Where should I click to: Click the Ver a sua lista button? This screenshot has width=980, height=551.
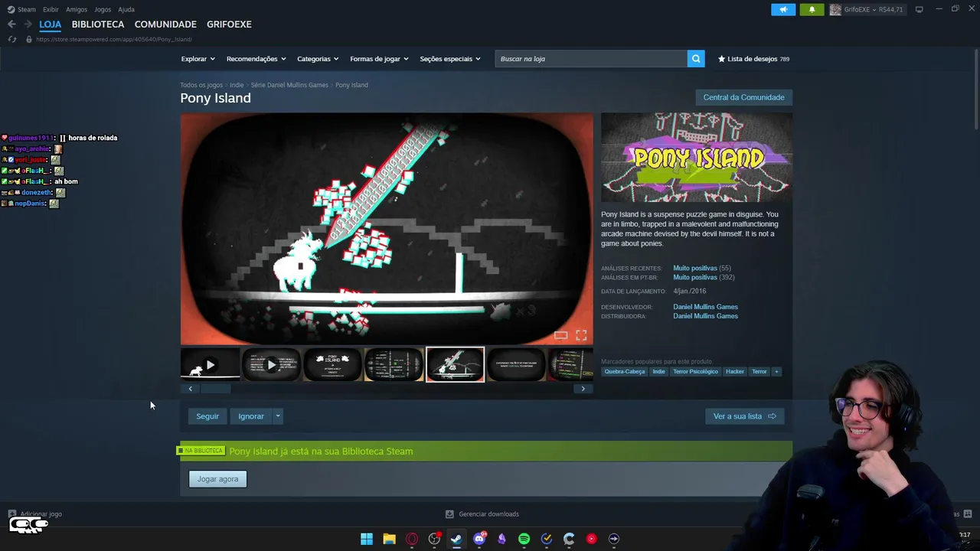[744, 416]
